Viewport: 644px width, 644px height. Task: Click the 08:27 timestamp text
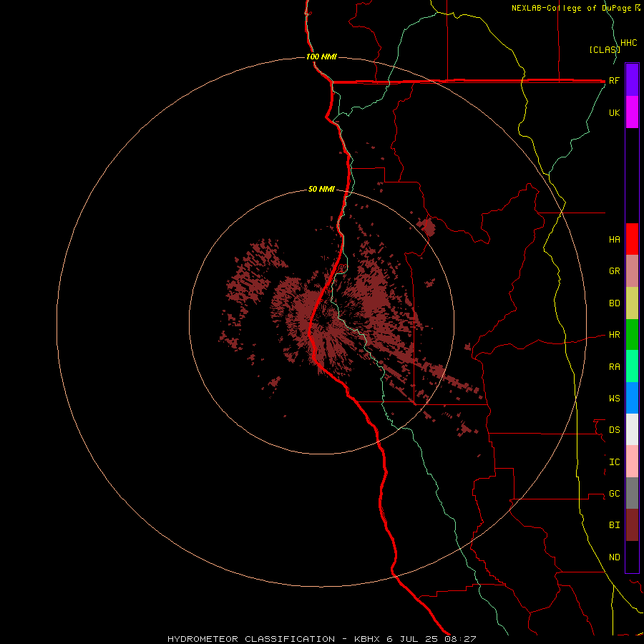click(x=460, y=639)
